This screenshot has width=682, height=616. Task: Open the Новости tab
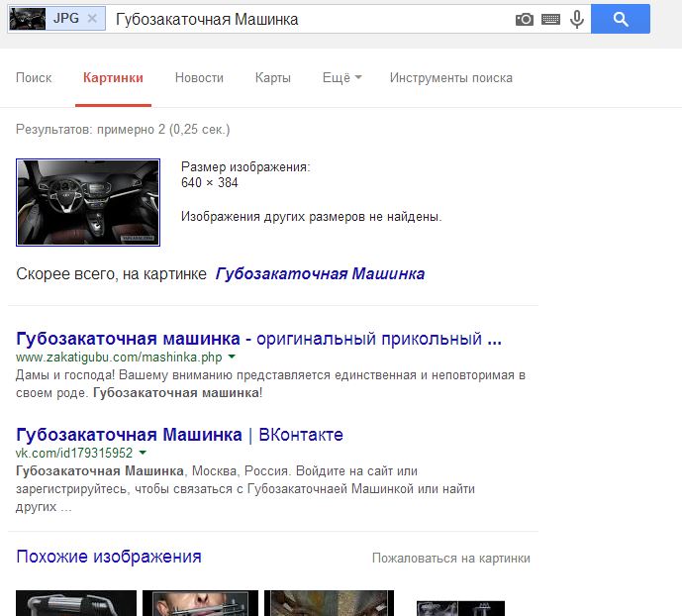pos(199,78)
